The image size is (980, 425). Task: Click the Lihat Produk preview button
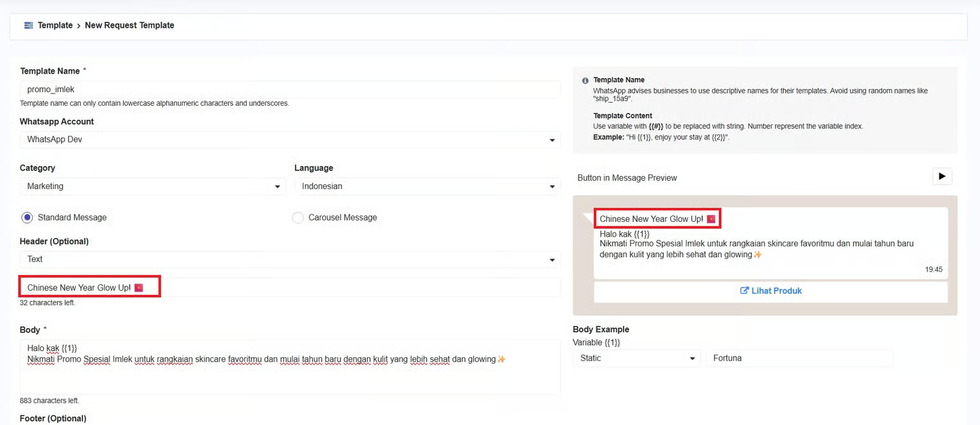coord(770,291)
